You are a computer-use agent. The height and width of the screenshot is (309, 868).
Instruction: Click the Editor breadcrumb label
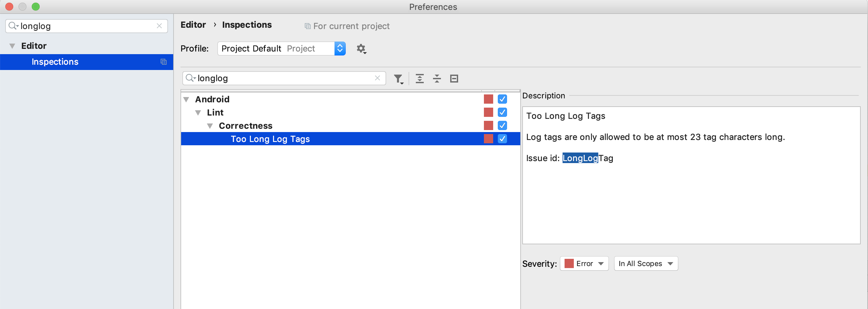193,24
